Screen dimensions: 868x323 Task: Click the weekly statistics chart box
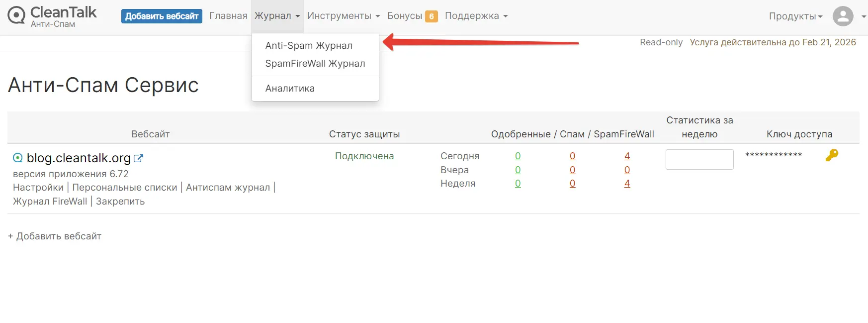(x=699, y=159)
